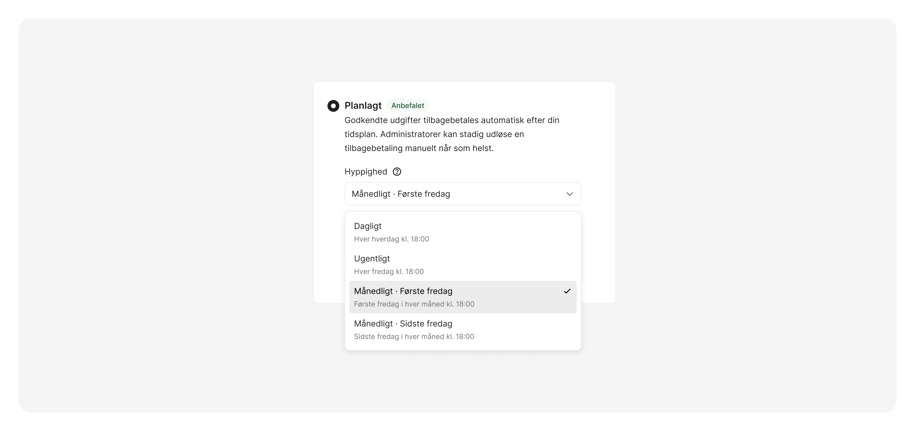The height and width of the screenshot is (431, 915).
Task: Click subtitle 'Hver fredag kl. 18:00'
Action: [389, 272]
